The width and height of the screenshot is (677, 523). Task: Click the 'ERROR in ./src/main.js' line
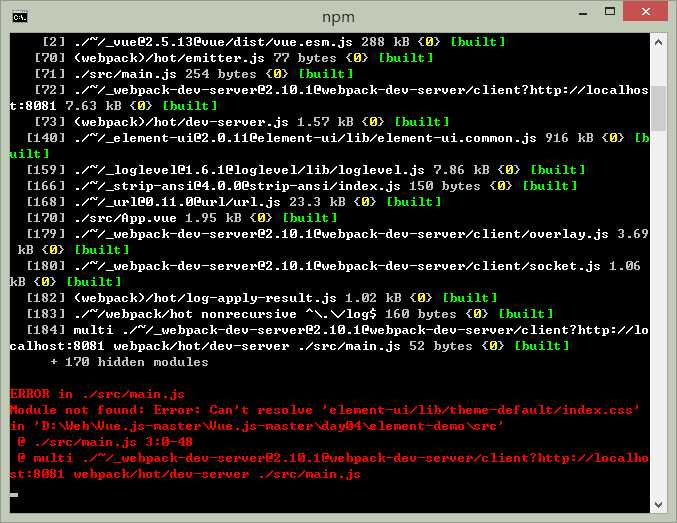pyautogui.click(x=97, y=394)
